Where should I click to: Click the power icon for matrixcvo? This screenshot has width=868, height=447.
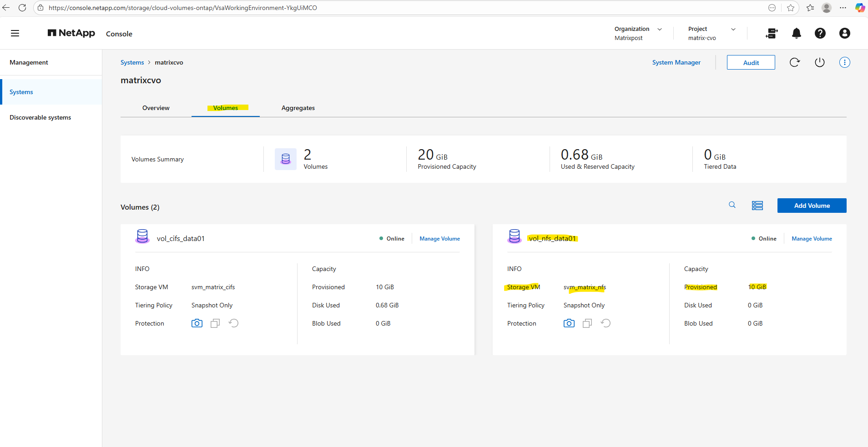tap(819, 63)
